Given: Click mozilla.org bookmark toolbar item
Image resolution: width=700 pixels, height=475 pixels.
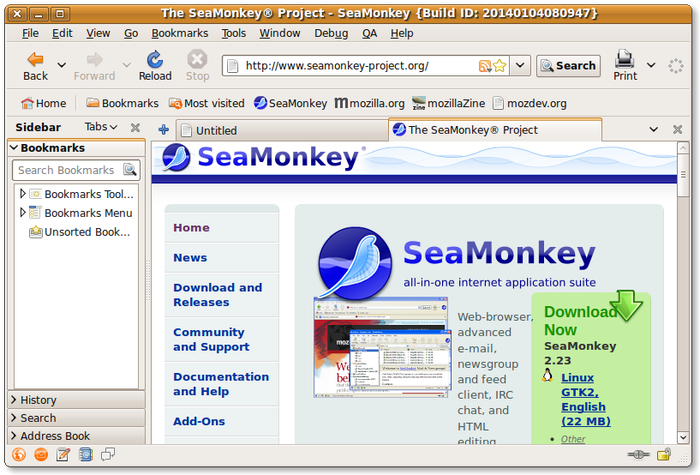Looking at the screenshot, I should (x=370, y=103).
